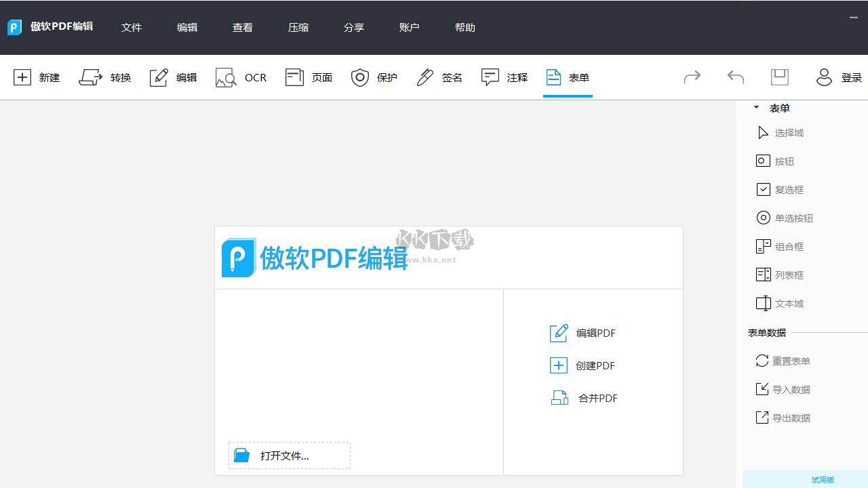Open the OCR text recognition tool
868x488 pixels.
[x=241, y=77]
